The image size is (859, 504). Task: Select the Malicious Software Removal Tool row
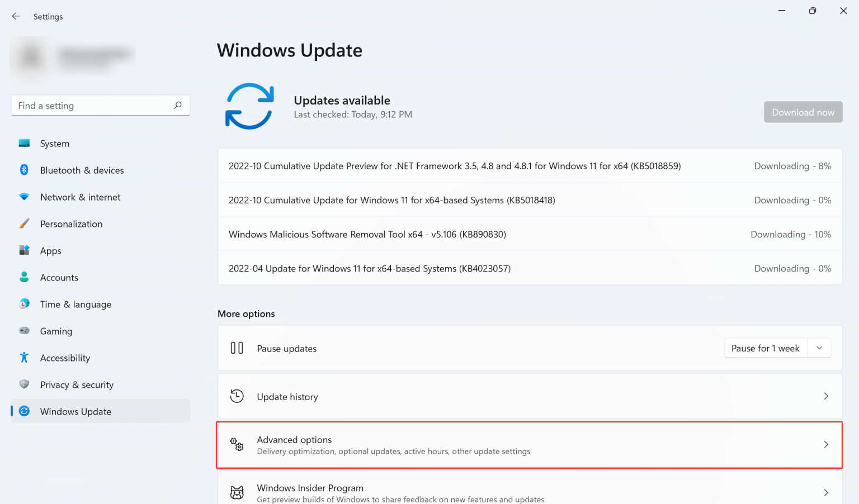[x=530, y=234]
